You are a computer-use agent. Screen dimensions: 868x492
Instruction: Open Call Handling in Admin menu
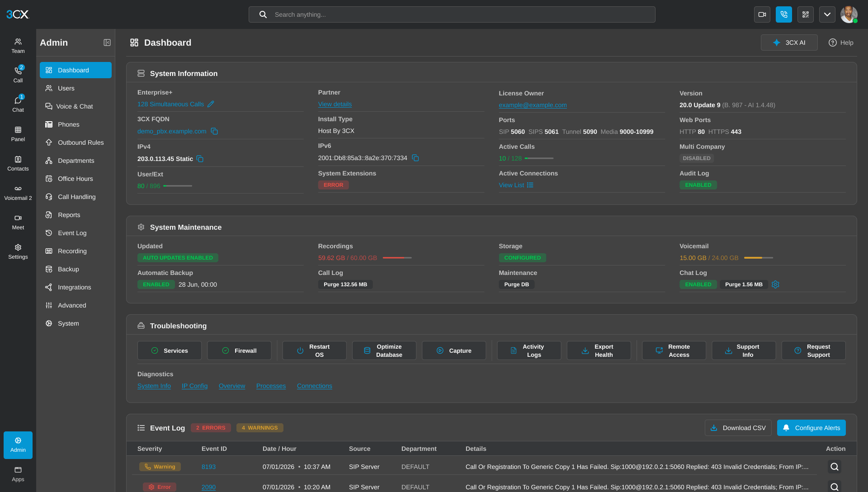click(x=75, y=197)
